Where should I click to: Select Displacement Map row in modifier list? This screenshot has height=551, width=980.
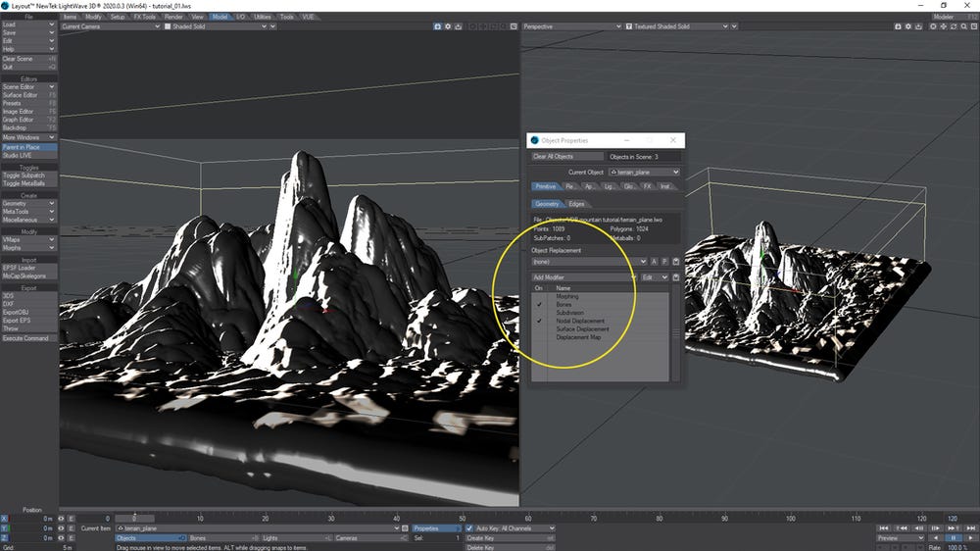(578, 337)
